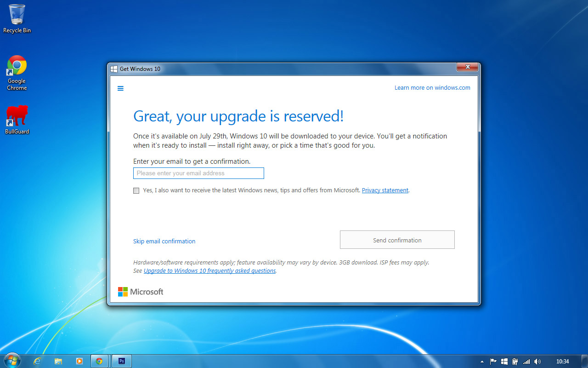Screen dimensions: 588x368
Task: Open the Action Center flag icon
Action: pyautogui.click(x=493, y=362)
